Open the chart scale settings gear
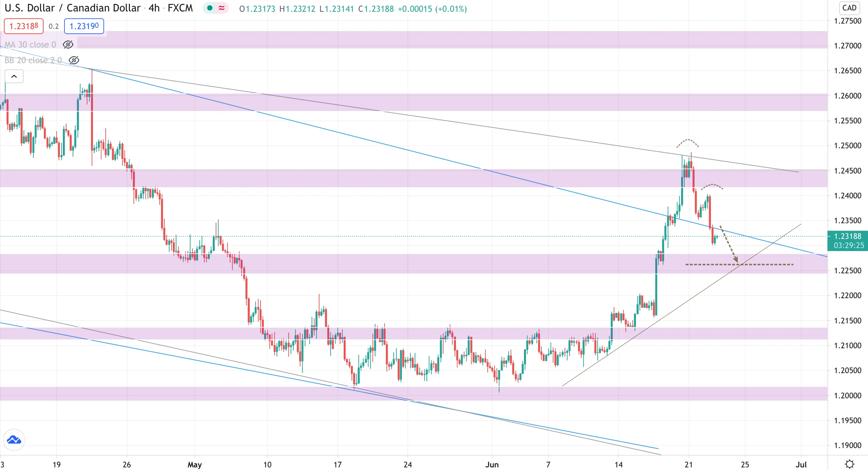Viewport: 868px width, 470px height. pos(849,464)
